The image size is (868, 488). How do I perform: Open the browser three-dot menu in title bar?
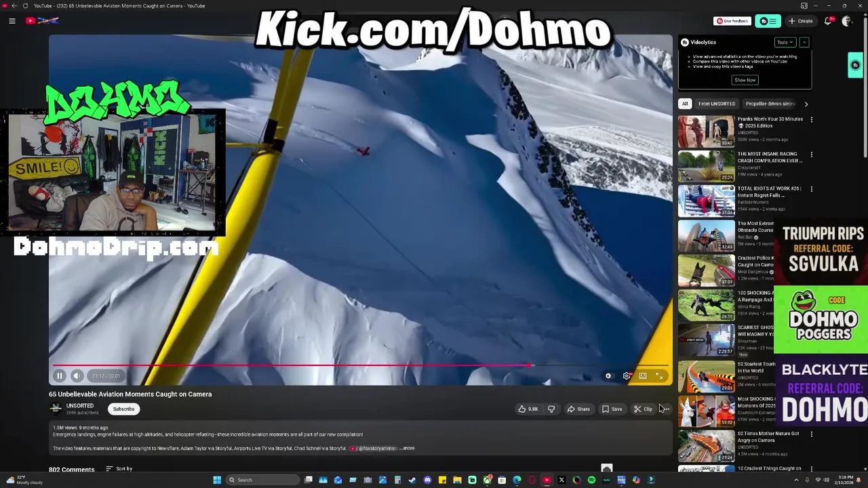click(x=816, y=5)
